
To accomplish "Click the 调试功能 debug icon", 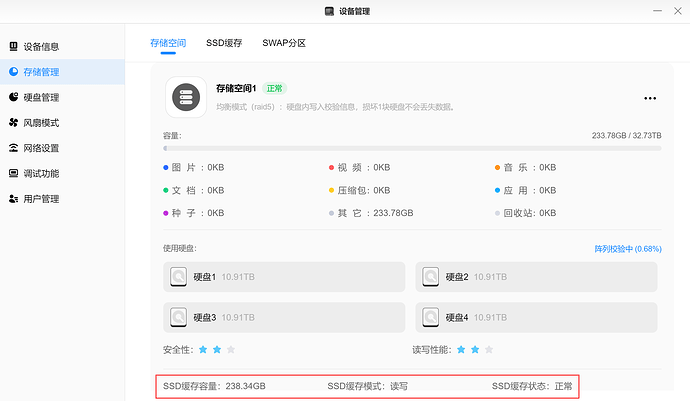I will pyautogui.click(x=13, y=174).
